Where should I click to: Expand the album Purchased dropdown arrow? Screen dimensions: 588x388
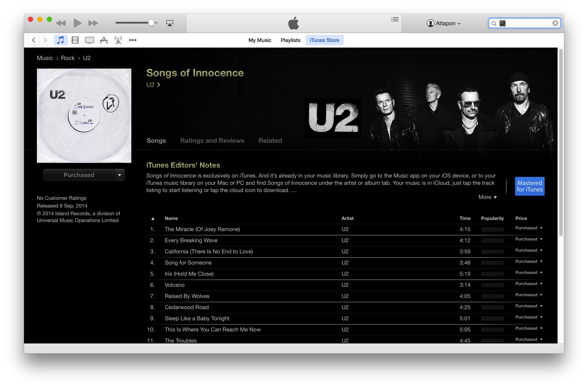[120, 175]
